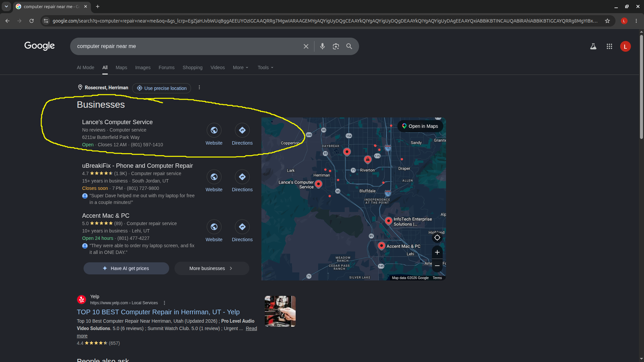This screenshot has height=362, width=644.
Task: Open Lance's Computer Service website
Action: coord(214,134)
